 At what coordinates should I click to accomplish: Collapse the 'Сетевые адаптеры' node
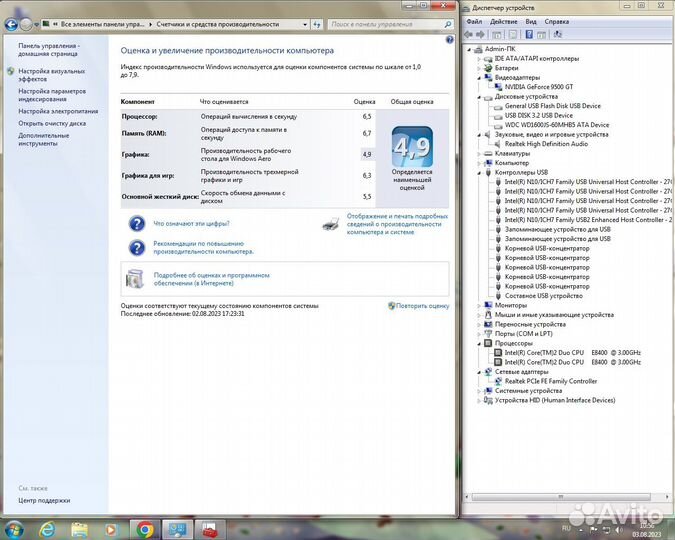tap(479, 372)
